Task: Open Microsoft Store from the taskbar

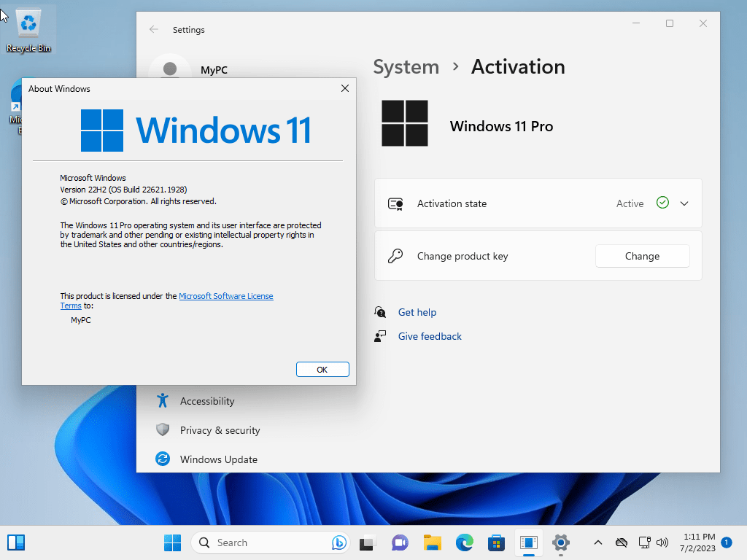Action: [496, 542]
